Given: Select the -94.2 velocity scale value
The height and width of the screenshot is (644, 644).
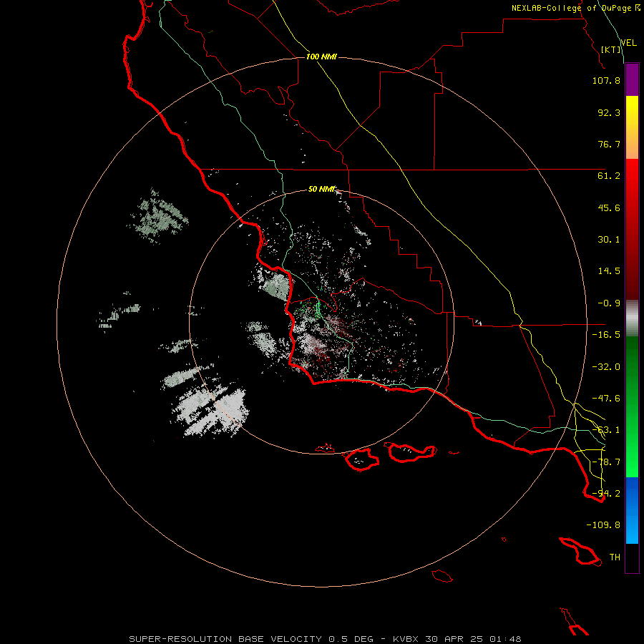Looking at the screenshot, I should point(606,494).
